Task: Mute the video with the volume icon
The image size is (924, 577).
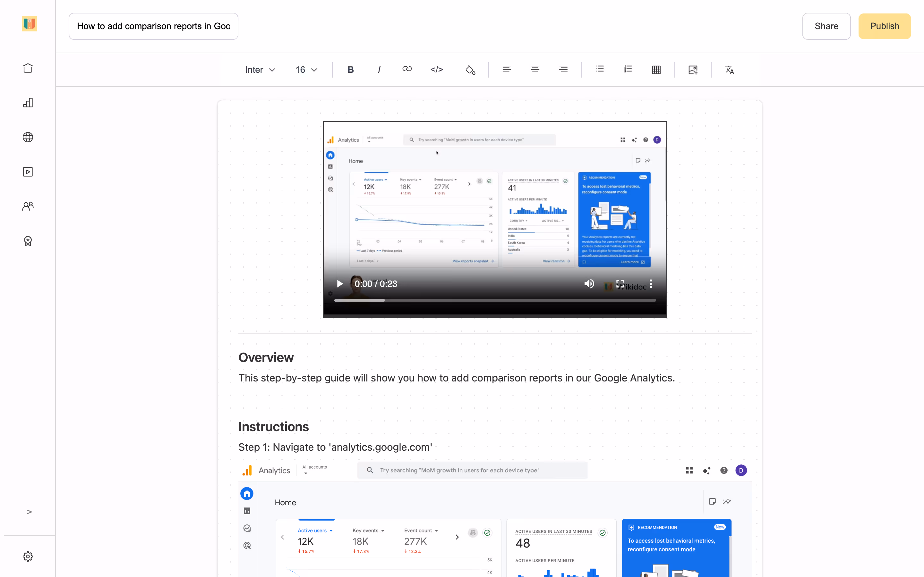Action: tap(589, 284)
